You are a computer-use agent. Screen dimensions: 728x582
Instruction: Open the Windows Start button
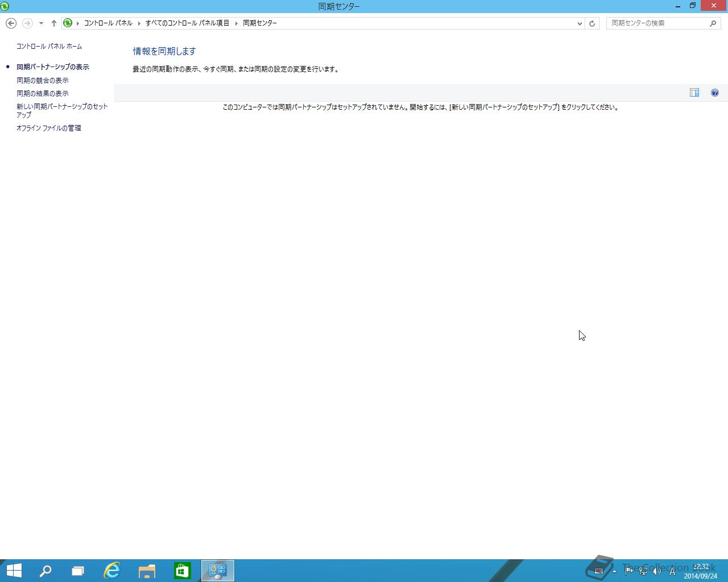(x=14, y=571)
